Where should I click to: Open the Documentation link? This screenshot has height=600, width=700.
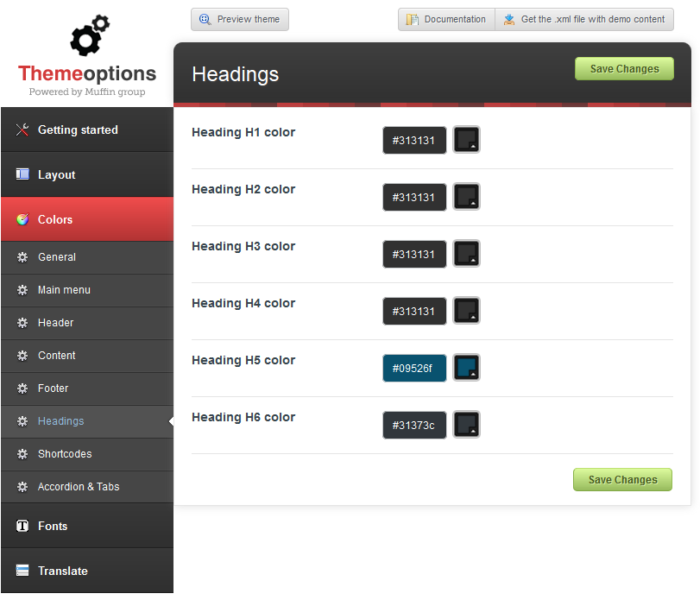click(x=446, y=19)
